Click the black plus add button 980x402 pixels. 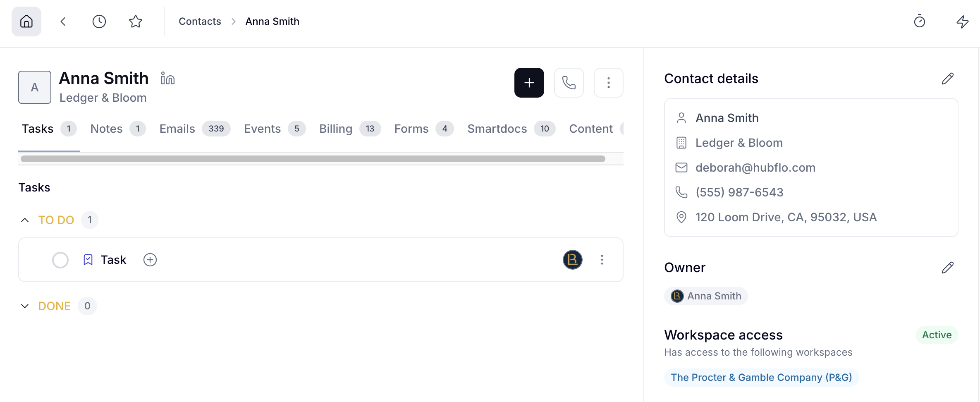529,83
